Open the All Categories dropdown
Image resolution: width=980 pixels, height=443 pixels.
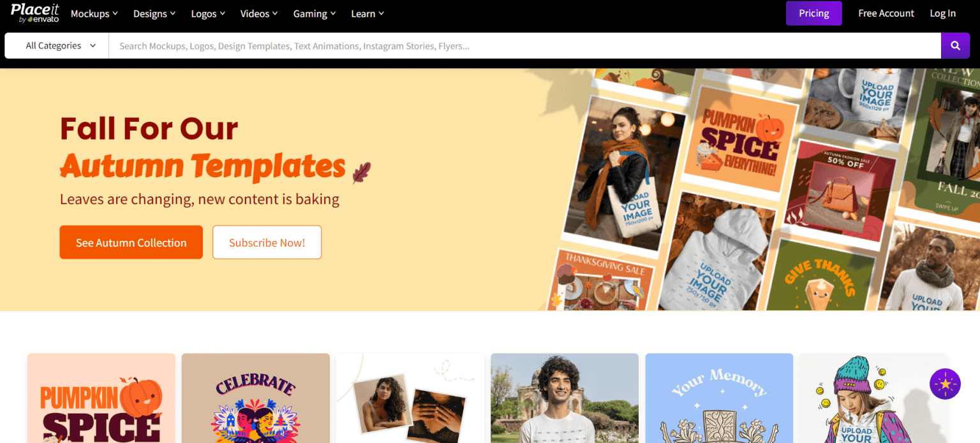click(61, 46)
